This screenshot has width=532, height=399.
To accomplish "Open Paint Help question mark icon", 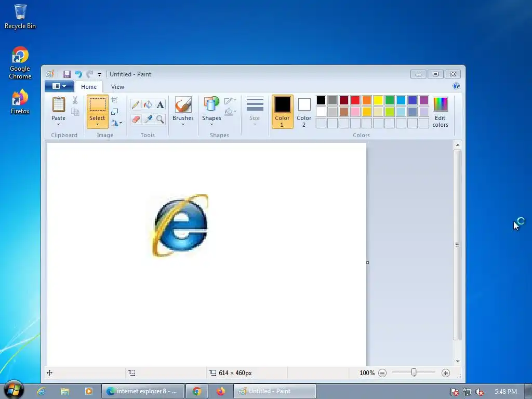I will click(x=456, y=86).
